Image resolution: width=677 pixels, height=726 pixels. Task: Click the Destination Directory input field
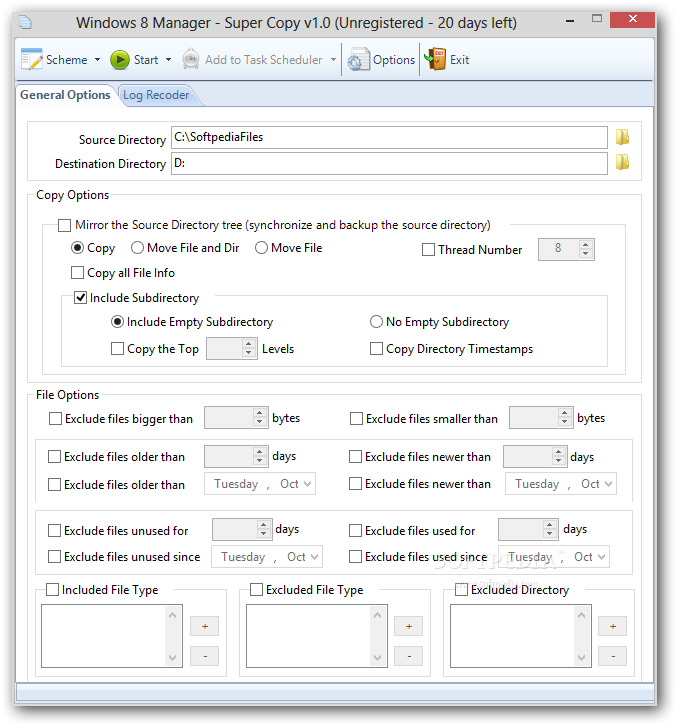389,163
